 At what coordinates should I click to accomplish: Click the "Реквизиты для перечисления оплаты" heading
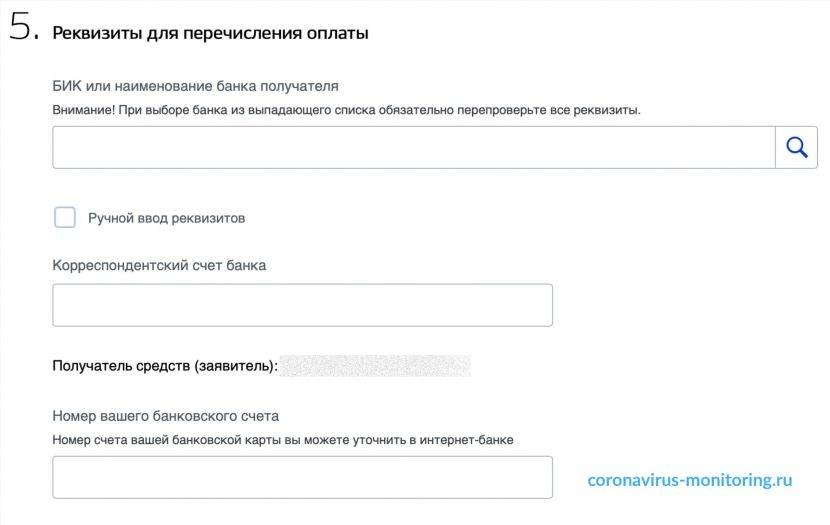coord(210,34)
